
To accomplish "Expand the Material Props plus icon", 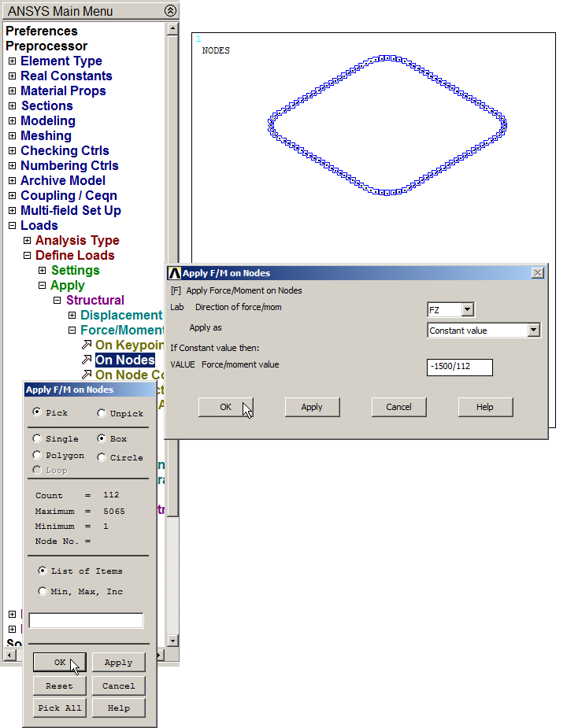I will point(12,91).
